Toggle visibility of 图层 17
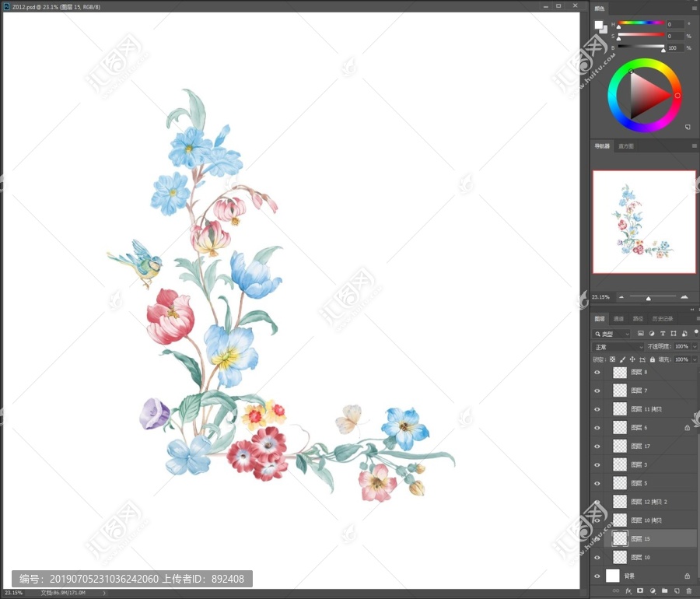 pyautogui.click(x=597, y=447)
